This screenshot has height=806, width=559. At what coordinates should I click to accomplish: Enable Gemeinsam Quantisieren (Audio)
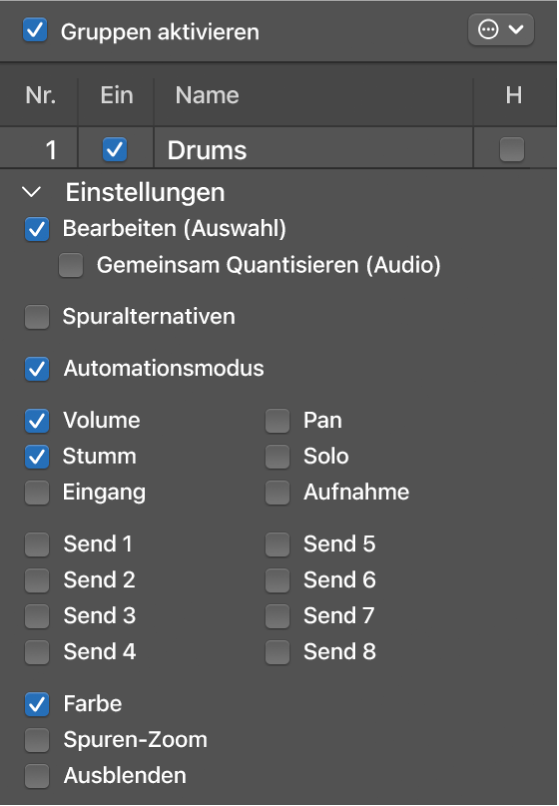pos(71,265)
